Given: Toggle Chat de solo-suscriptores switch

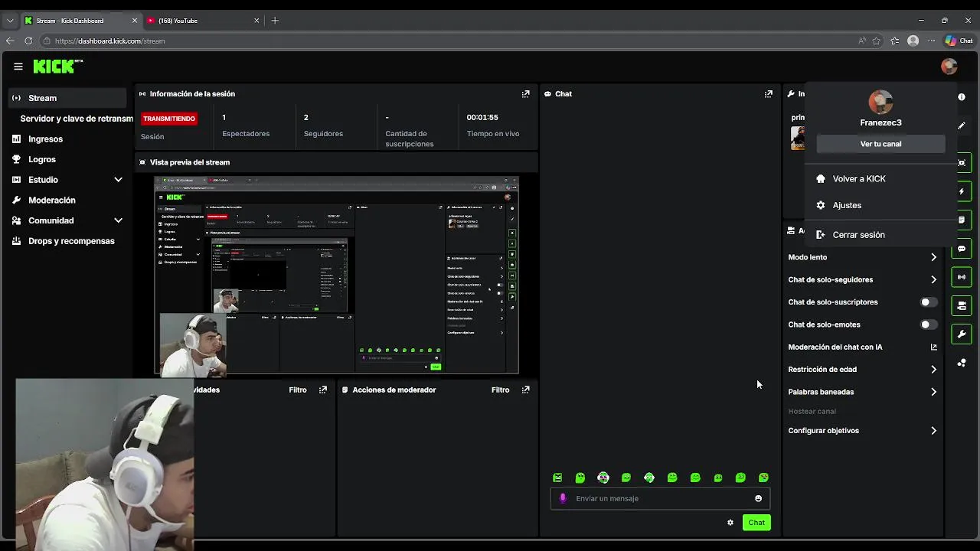Looking at the screenshot, I should click(x=928, y=302).
